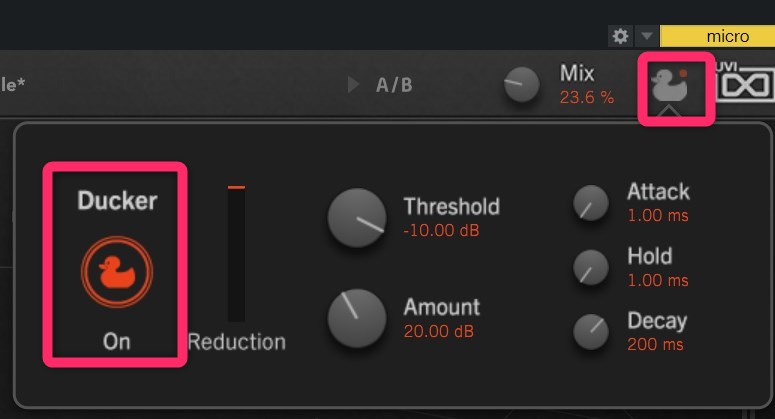Click the A/B compare button
The width and height of the screenshot is (775, 419).
click(x=394, y=85)
